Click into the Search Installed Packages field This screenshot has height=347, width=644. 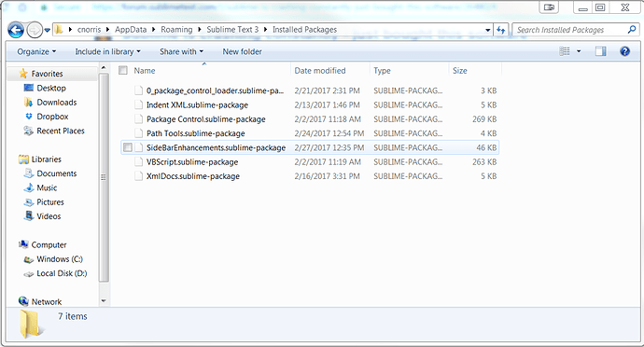(570, 30)
